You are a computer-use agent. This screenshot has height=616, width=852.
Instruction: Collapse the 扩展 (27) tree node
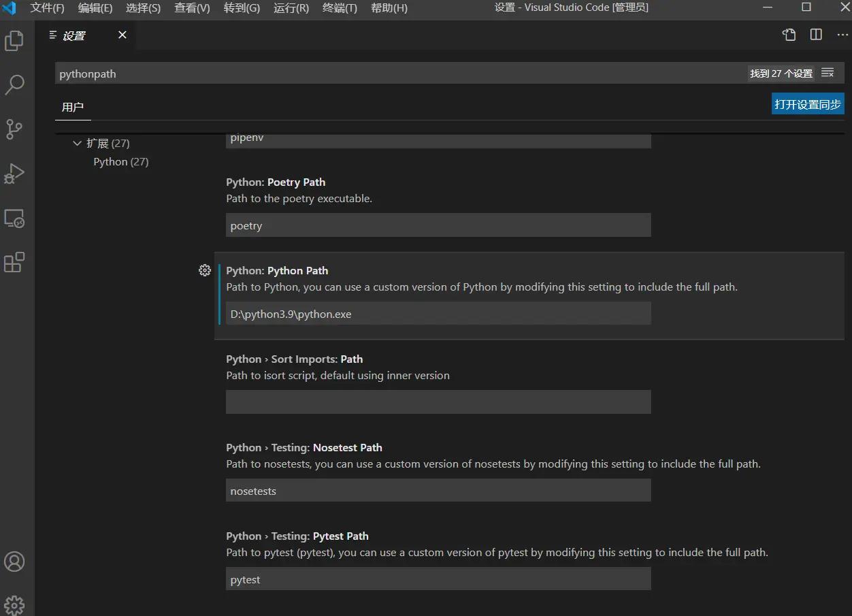[77, 143]
